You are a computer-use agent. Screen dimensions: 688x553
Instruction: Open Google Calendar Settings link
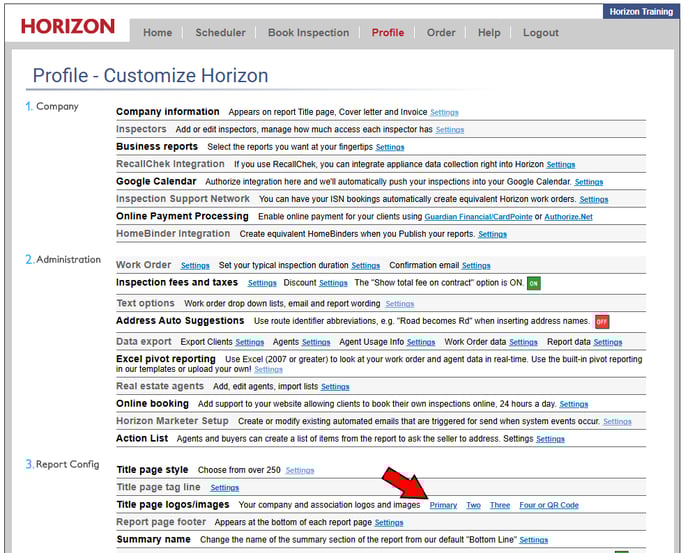tap(588, 183)
